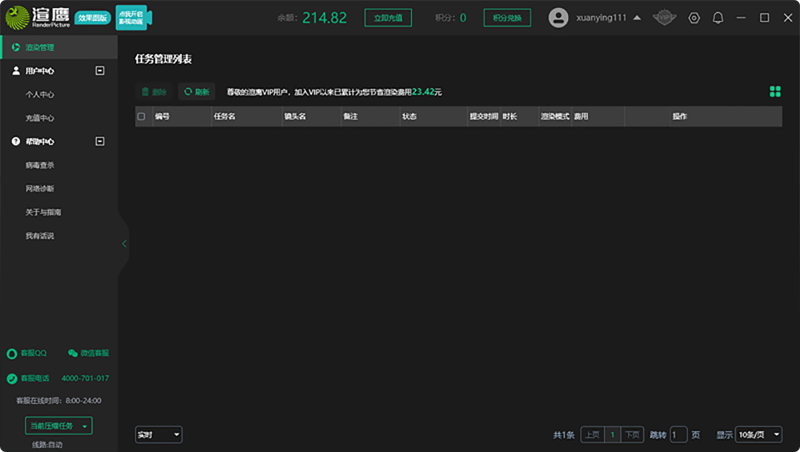Viewport: 800px width, 452px height.
Task: Collapse the sidebar with the arrow handle
Action: pyautogui.click(x=124, y=243)
